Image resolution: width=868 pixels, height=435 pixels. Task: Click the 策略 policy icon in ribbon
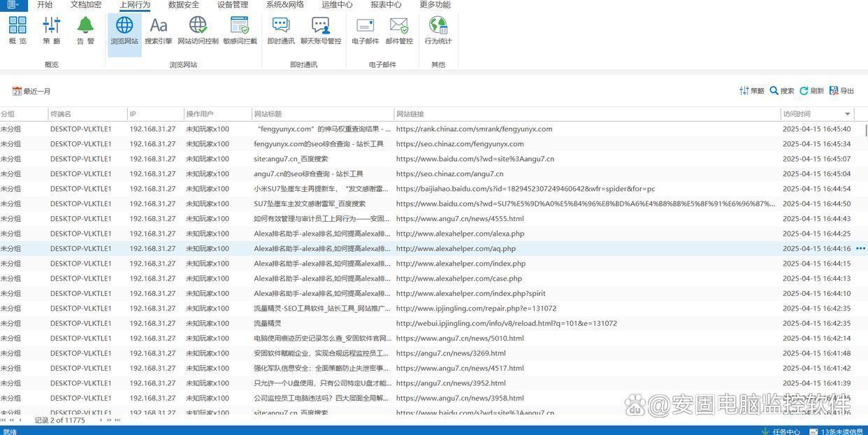[x=52, y=30]
